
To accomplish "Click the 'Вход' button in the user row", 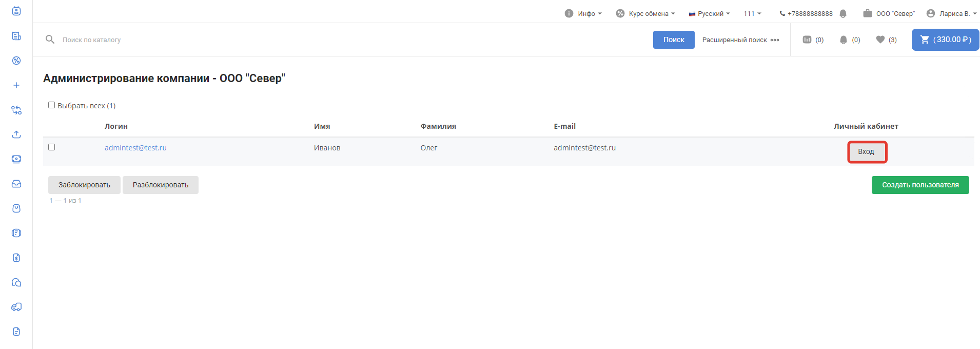I will pyautogui.click(x=866, y=152).
